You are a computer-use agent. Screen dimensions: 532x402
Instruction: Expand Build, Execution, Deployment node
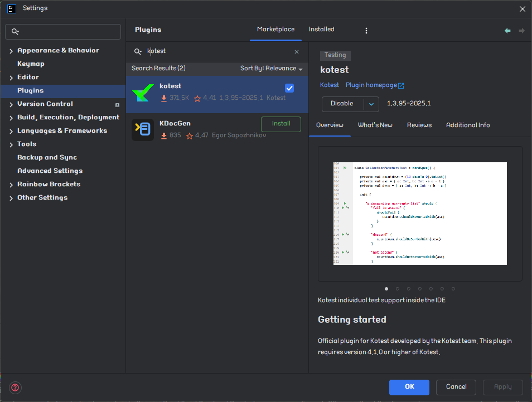click(x=11, y=118)
